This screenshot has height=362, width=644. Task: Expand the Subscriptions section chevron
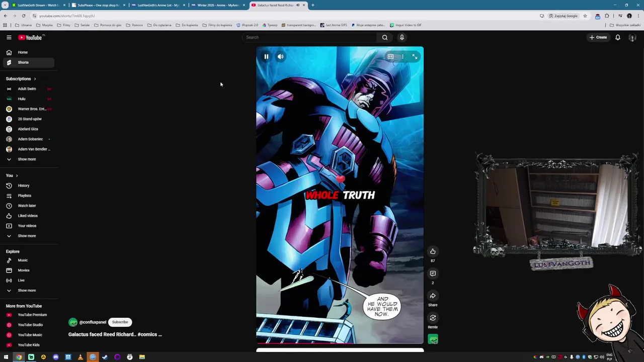tap(35, 79)
